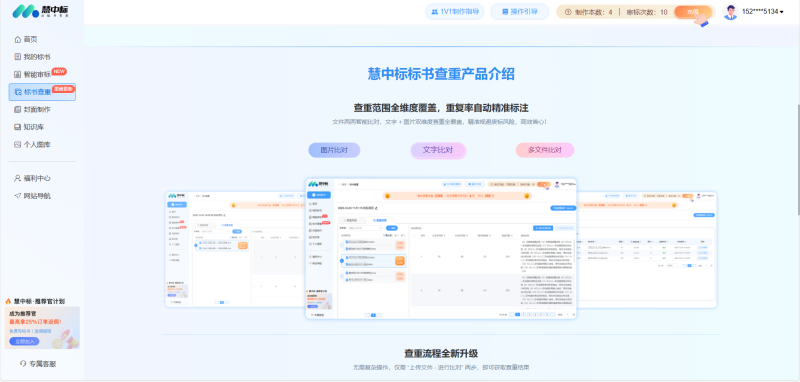Screen dimensions: 800x382
Task: Click the center carousel screenshot
Action: [x=441, y=248]
